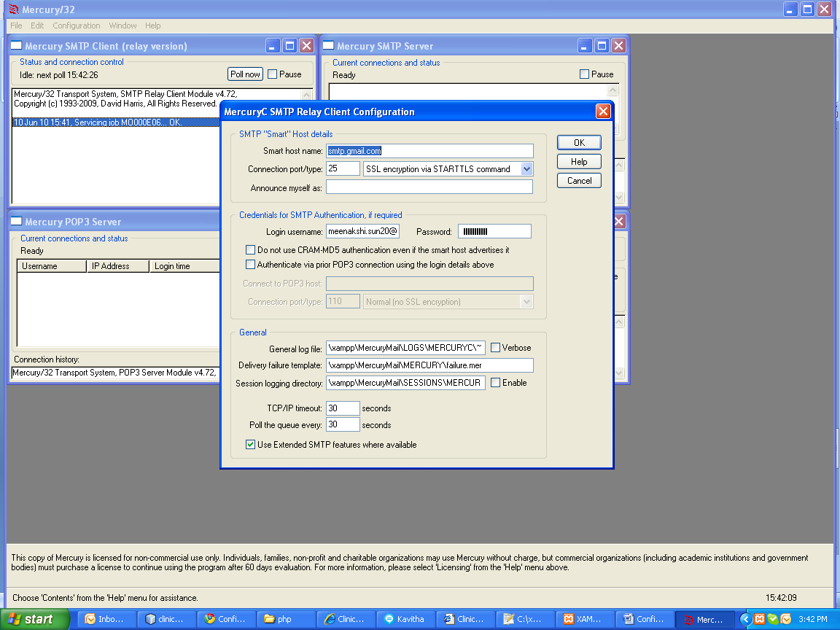Screen dimensions: 840x630
Task: Check Do not use CRAM-MD5 authentication
Action: (x=250, y=250)
